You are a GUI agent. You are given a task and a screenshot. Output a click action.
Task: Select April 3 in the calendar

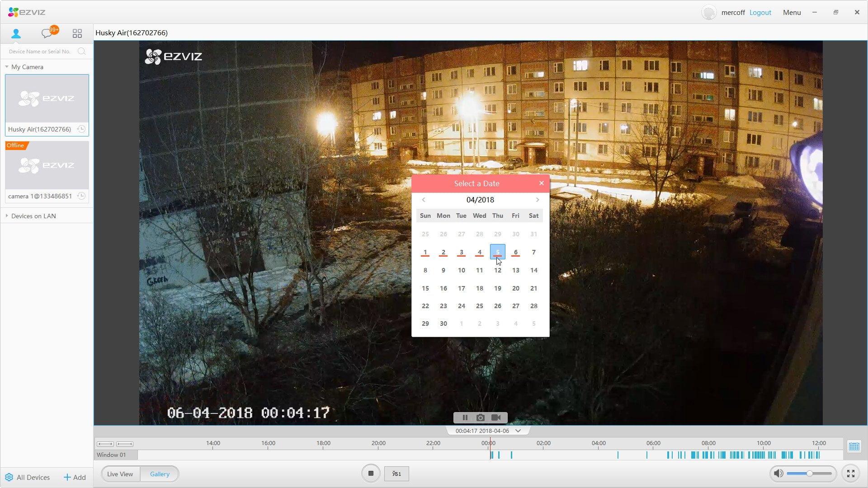coord(461,252)
